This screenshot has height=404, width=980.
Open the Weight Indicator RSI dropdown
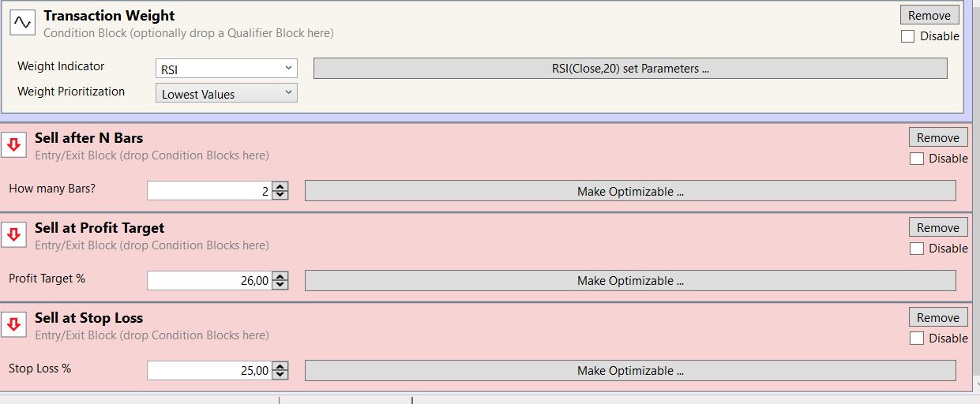coord(227,69)
